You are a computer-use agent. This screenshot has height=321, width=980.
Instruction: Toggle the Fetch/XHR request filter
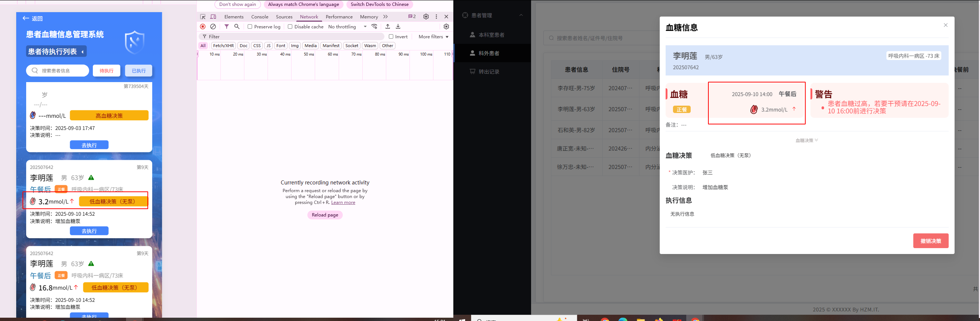point(223,46)
